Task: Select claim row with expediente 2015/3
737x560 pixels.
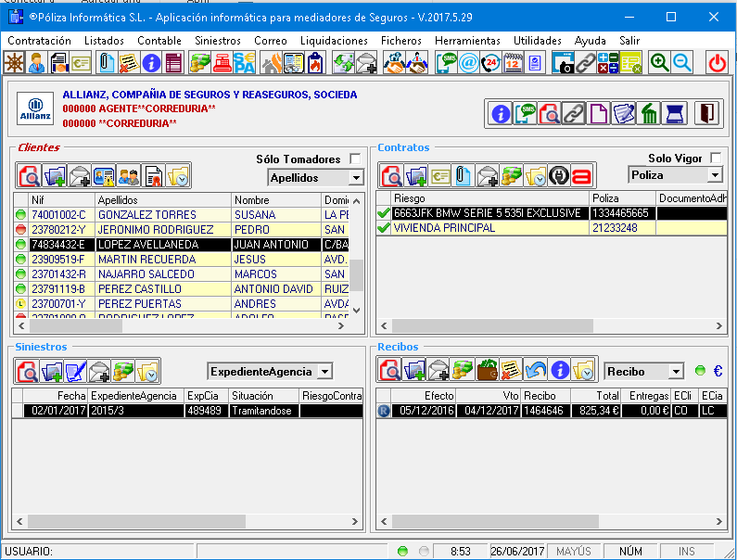Action: click(187, 411)
